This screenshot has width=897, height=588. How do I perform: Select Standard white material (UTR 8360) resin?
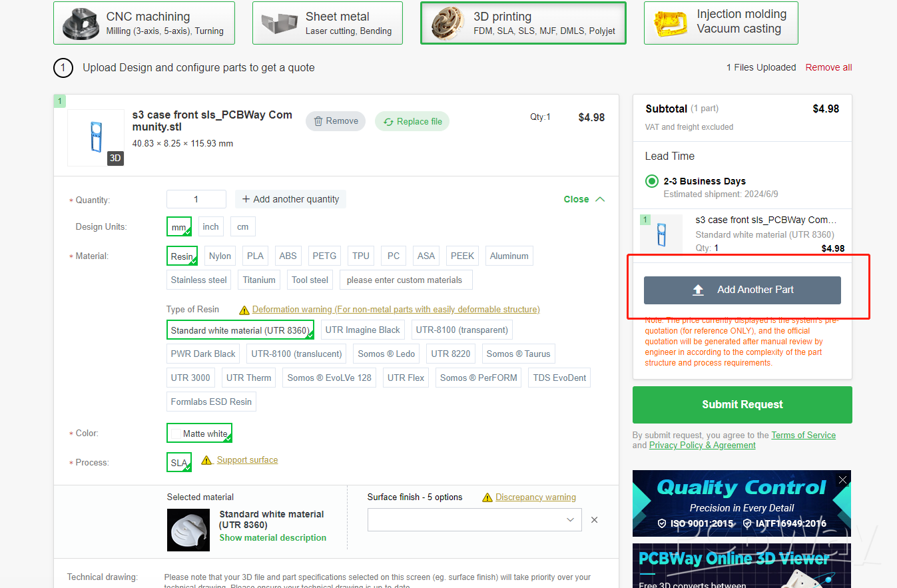pos(240,330)
